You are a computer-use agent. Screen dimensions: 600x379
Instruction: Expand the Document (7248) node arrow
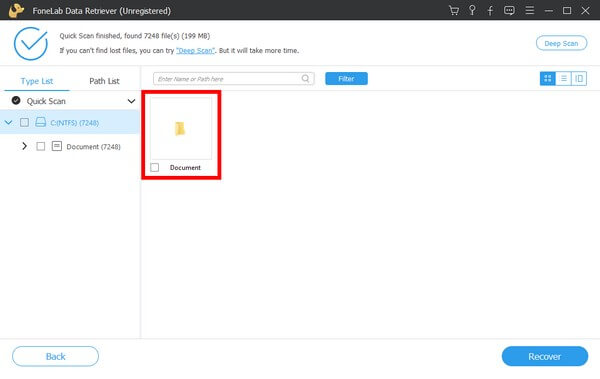(x=24, y=146)
